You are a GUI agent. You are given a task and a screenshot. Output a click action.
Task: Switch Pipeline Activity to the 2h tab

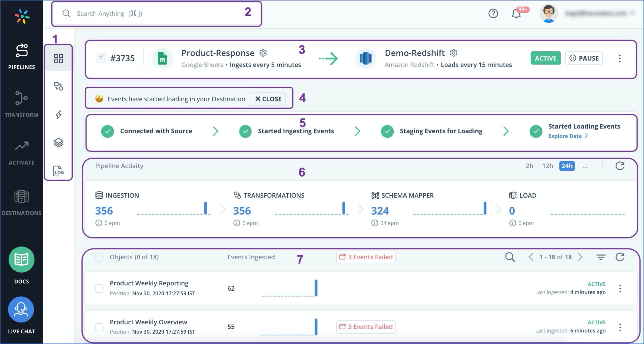[529, 166]
